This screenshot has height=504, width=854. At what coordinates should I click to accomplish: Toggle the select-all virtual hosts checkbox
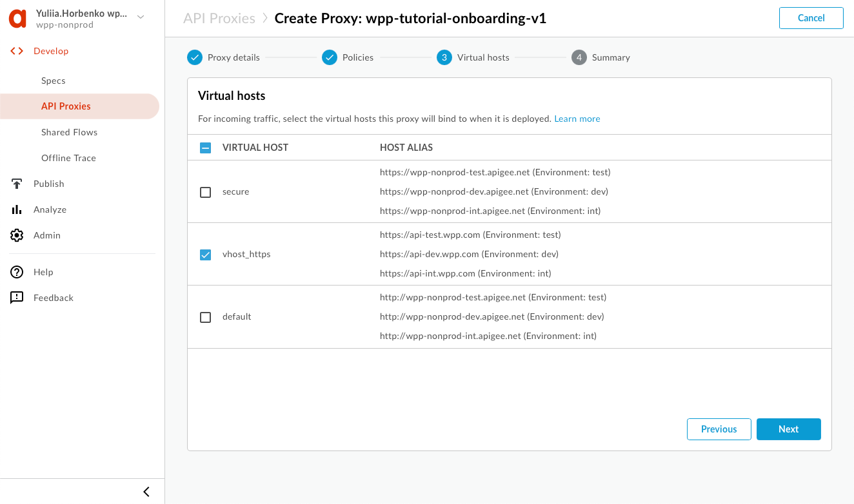click(205, 148)
